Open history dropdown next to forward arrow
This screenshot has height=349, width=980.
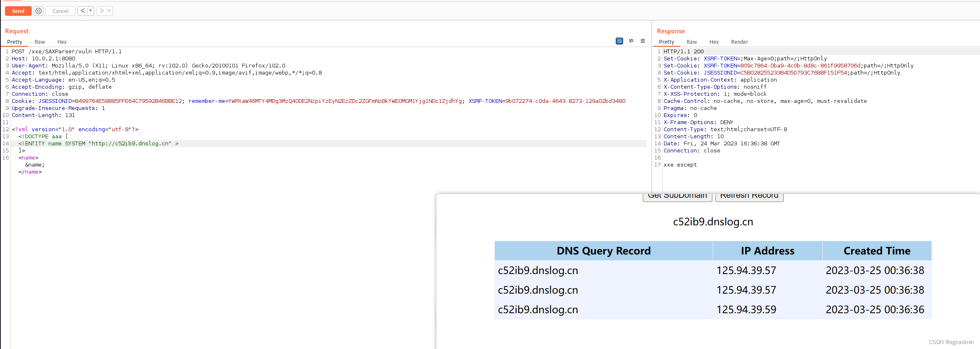tap(109, 11)
